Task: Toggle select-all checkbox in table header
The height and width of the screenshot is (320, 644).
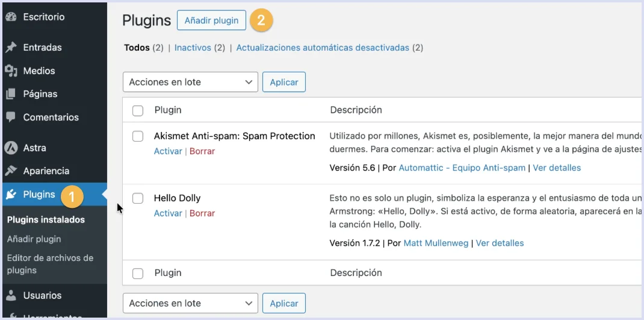Action: [x=138, y=111]
